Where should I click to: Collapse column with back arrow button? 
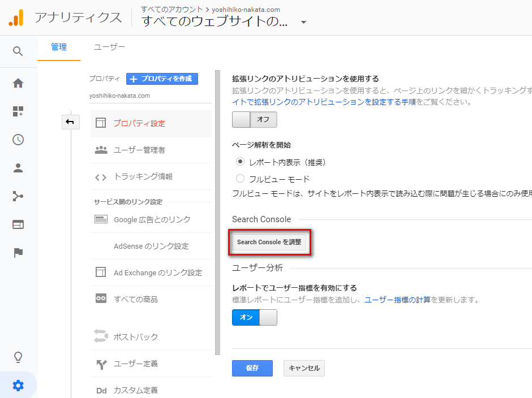(71, 122)
